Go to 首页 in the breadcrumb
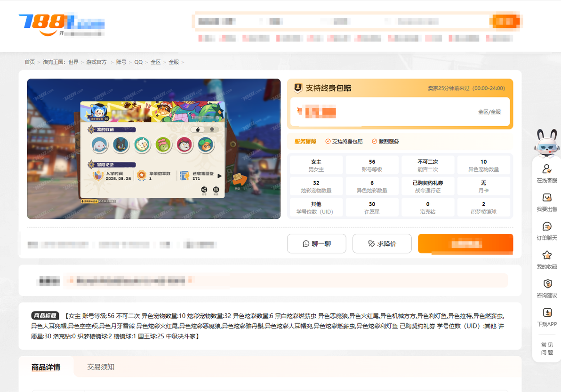 pyautogui.click(x=30, y=62)
